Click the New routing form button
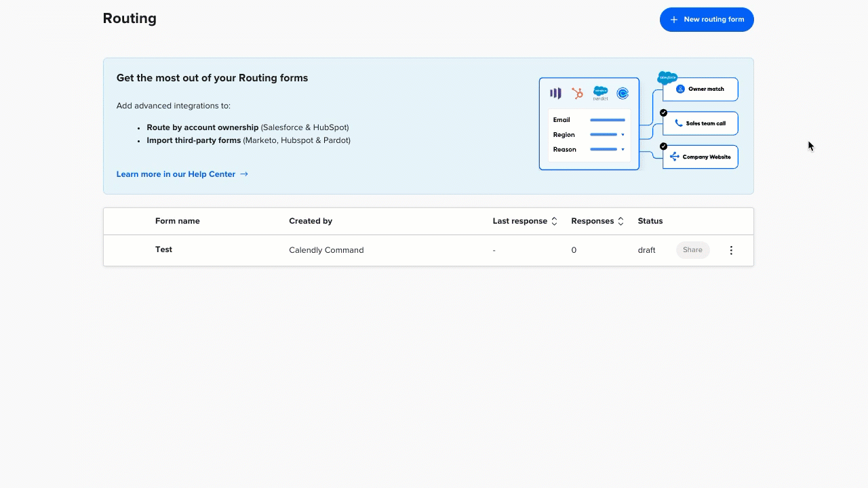This screenshot has width=868, height=488. point(707,20)
